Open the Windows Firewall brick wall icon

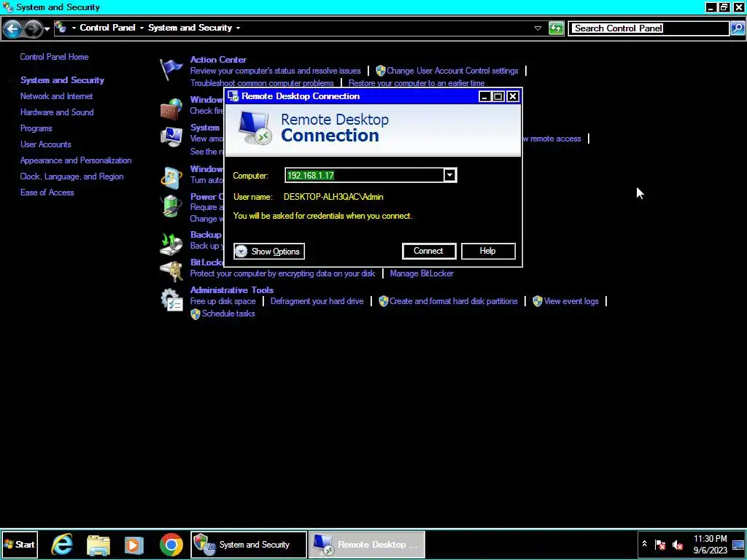coord(171,109)
